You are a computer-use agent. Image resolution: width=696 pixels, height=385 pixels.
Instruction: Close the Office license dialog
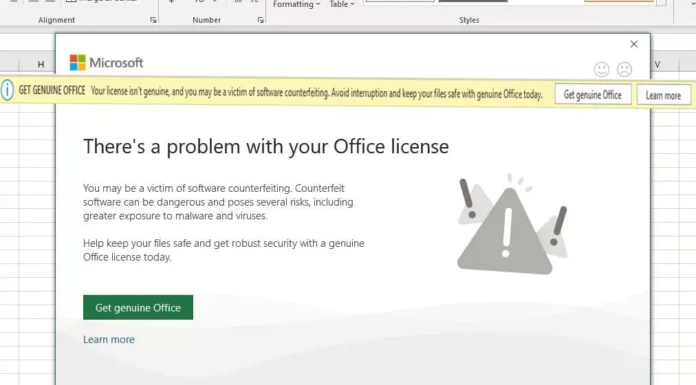pos(634,44)
